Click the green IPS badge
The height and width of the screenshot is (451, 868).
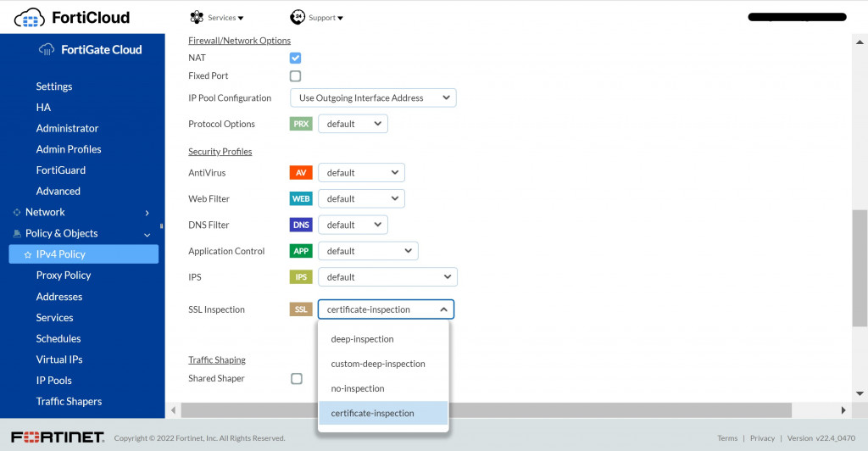click(301, 276)
